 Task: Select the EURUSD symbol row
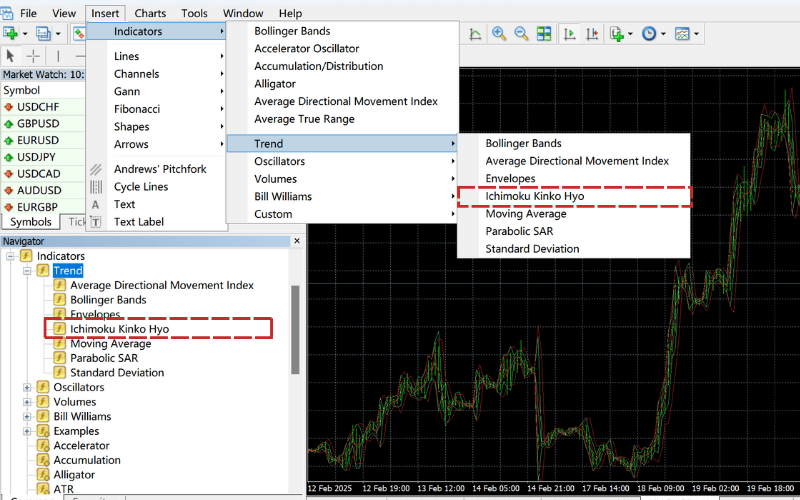37,140
